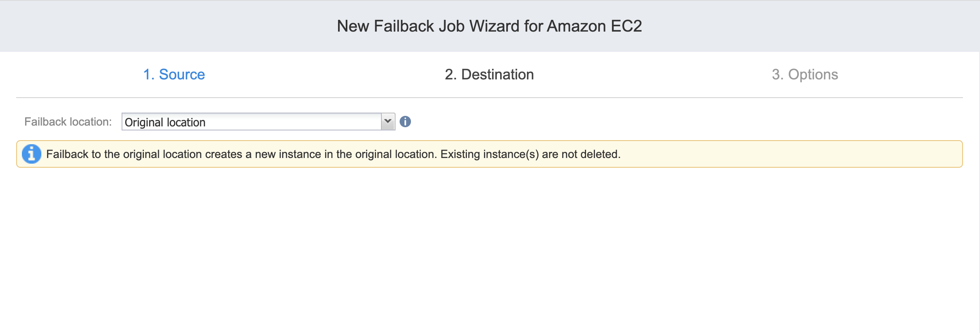Open the Original location combo box

258,122
